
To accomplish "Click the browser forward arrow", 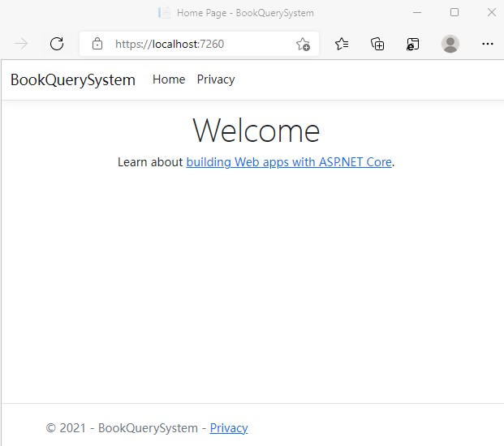I will [21, 44].
